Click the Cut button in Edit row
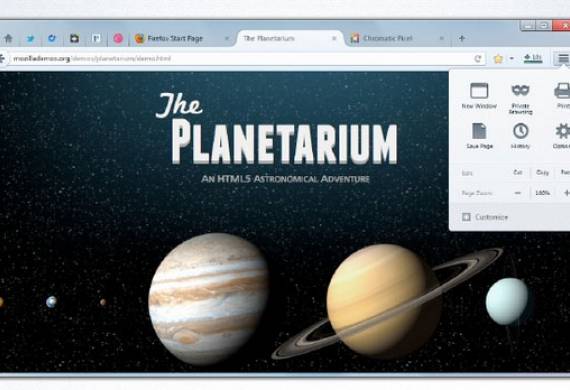Screen dimensions: 570x390 [x=518, y=173]
